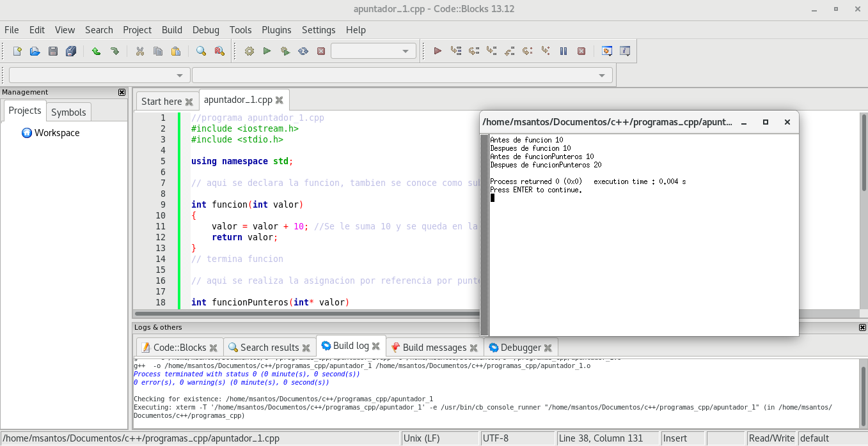Screen dimensions: 868x446
Task: Click the Build gear icon
Action: pos(249,51)
